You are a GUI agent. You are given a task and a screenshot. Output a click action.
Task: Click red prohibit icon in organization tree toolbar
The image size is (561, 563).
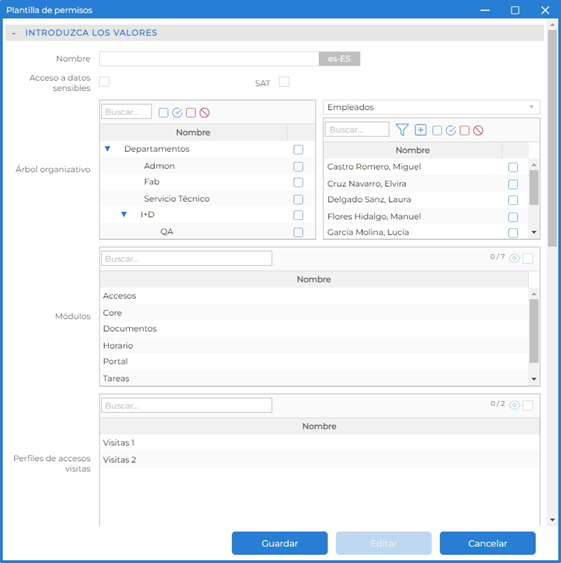click(205, 113)
